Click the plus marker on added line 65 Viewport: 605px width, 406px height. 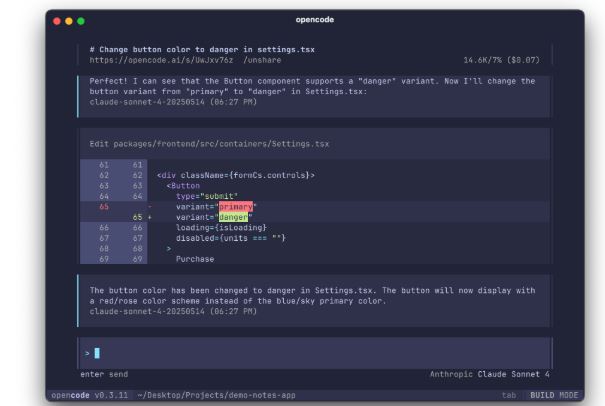click(150, 217)
